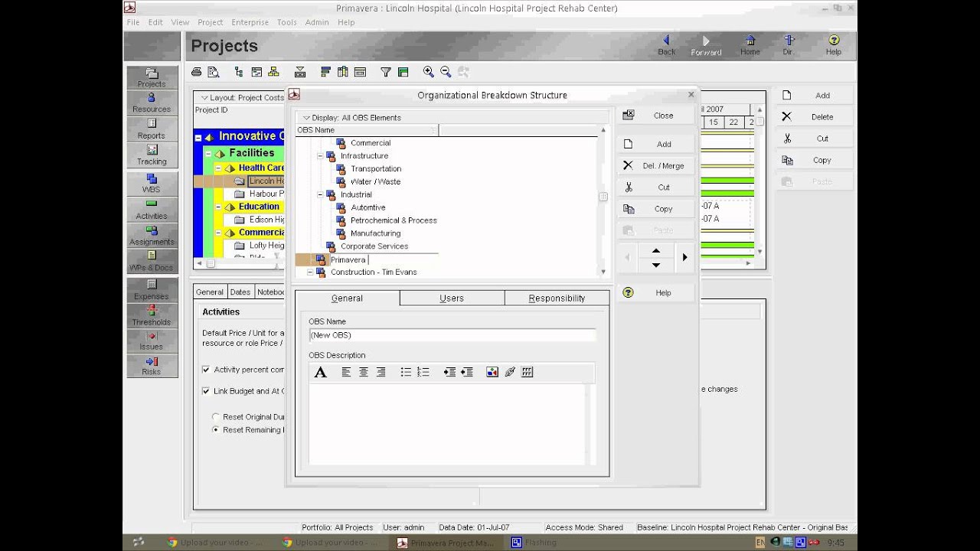Click Help in the OBS dialog
Screen dimensions: 980x551
click(656, 292)
